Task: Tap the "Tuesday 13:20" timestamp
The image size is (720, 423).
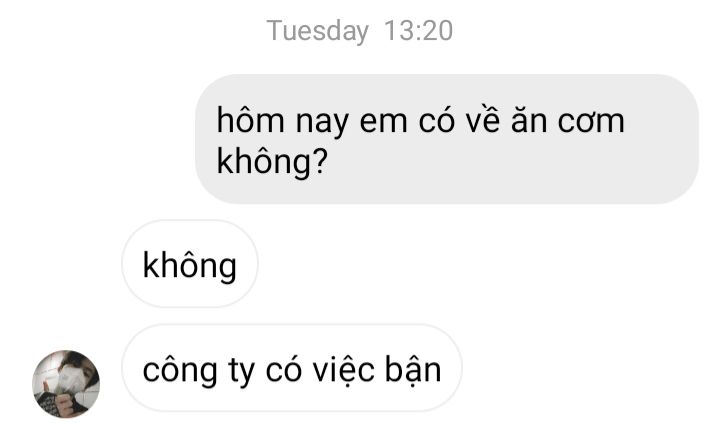Action: [360, 31]
